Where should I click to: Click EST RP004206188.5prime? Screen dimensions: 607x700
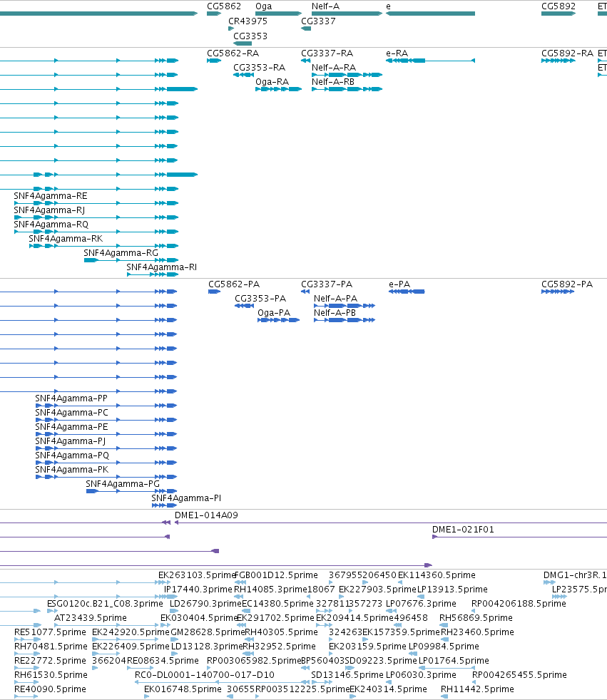(519, 604)
